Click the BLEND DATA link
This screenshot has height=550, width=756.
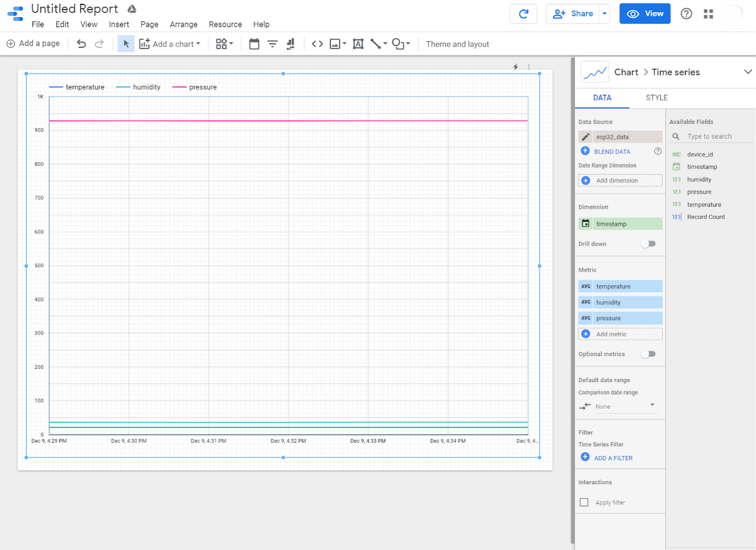(x=611, y=151)
